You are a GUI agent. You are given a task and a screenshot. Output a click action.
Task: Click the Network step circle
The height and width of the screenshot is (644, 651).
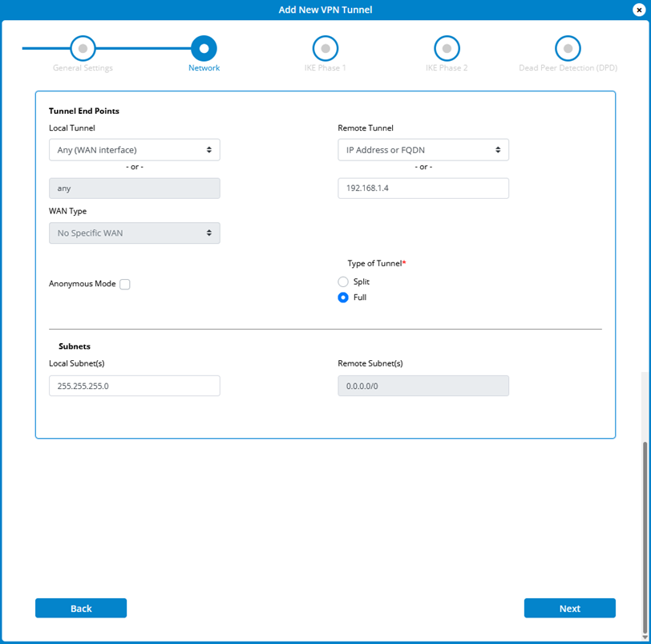[204, 48]
